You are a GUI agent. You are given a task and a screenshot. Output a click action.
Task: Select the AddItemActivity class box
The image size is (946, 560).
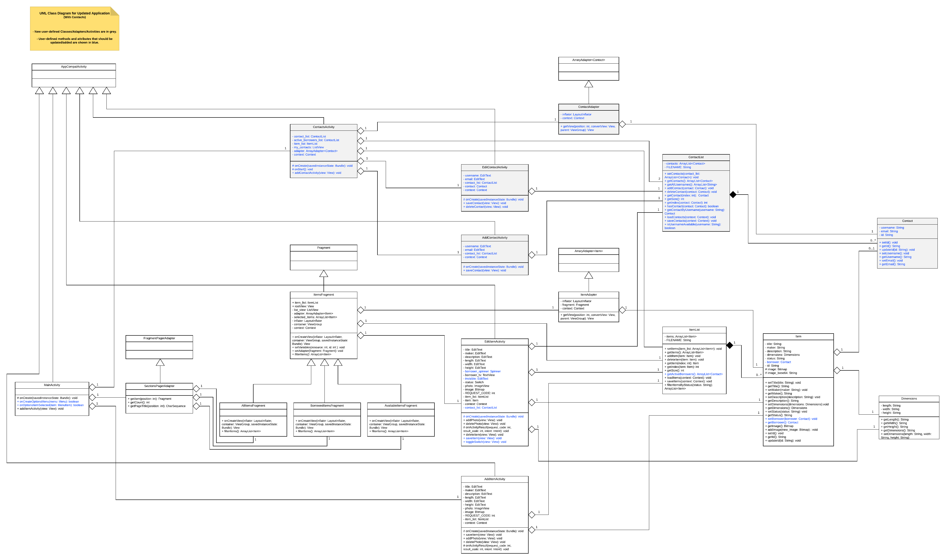point(495,515)
